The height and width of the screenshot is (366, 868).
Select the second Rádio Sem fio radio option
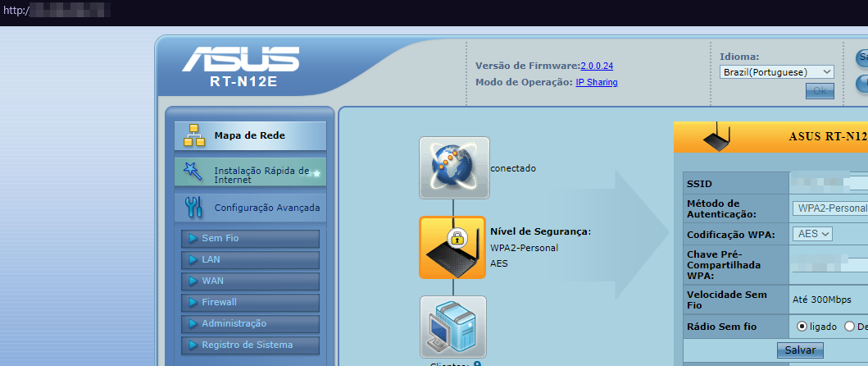pos(850,327)
